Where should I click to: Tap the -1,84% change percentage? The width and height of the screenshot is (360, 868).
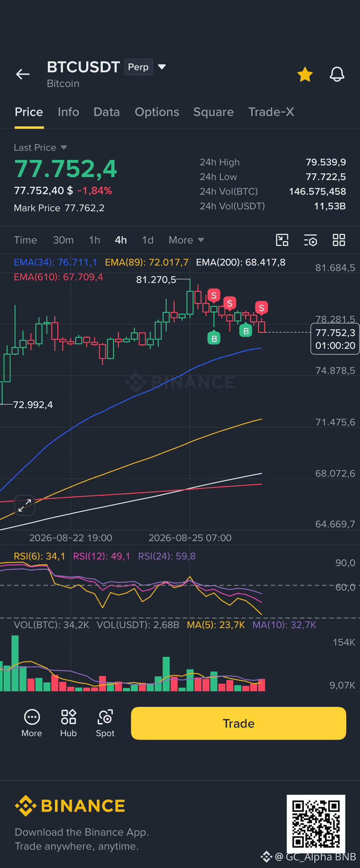tap(94, 191)
